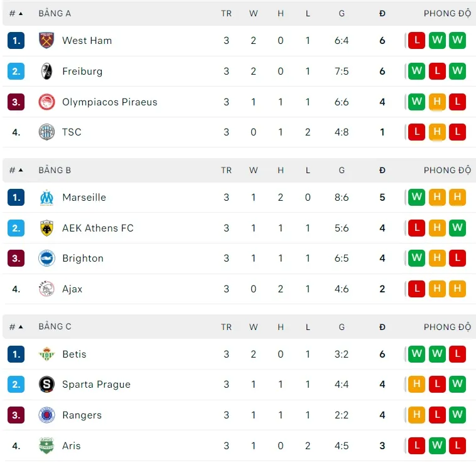Open the Aris team name link
The width and height of the screenshot is (476, 463).
(x=72, y=445)
